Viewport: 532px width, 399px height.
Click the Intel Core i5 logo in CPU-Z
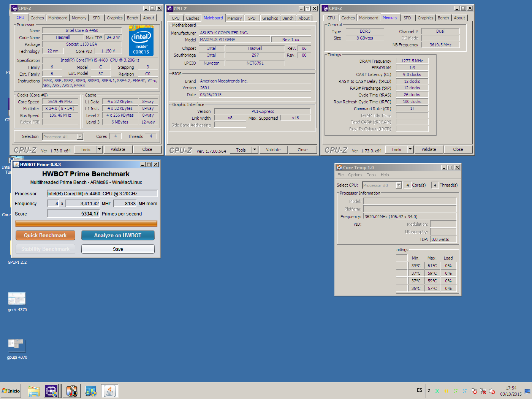click(x=141, y=41)
